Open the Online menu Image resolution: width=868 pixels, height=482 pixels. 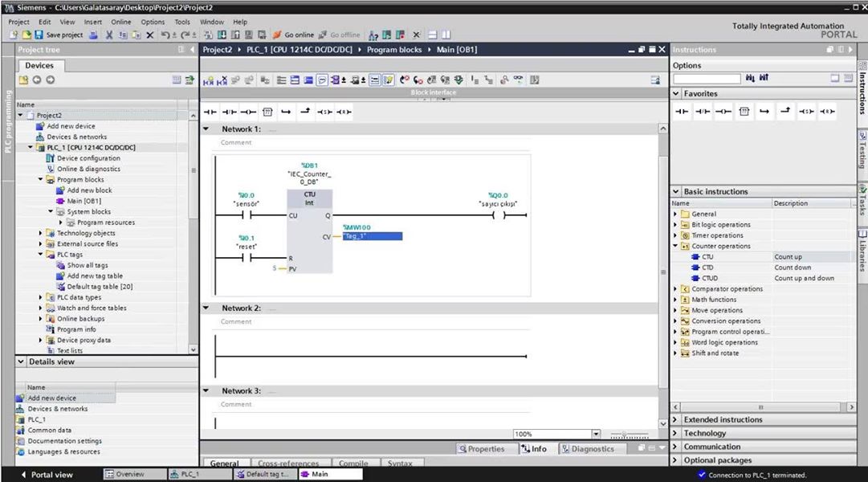(x=121, y=22)
